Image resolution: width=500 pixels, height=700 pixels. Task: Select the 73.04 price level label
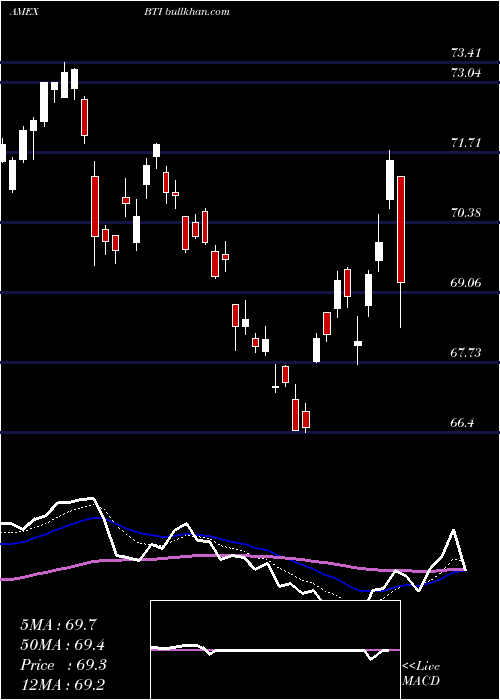pyautogui.click(x=466, y=72)
